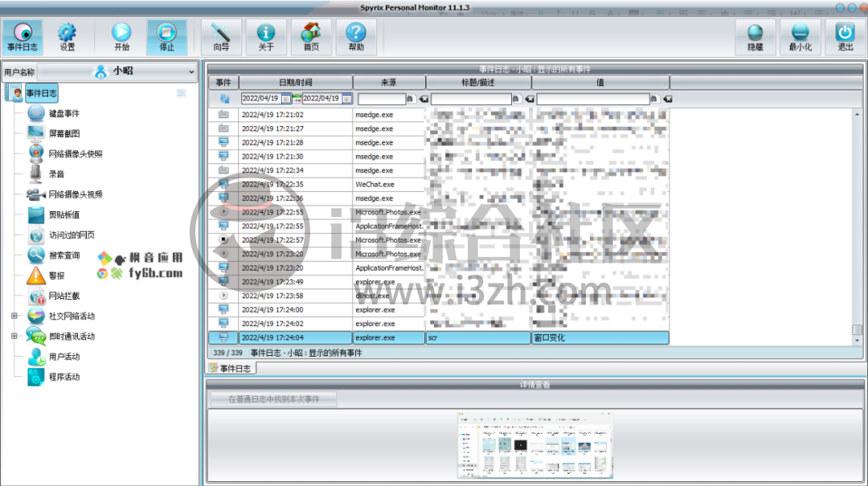
Task: Select the 17:22:35 WeChat.exe log row
Action: coord(439,184)
